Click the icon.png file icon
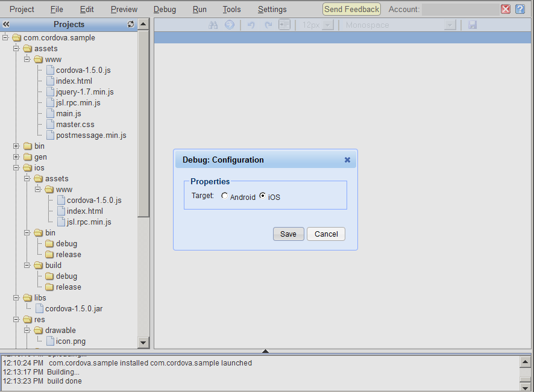 (51, 341)
